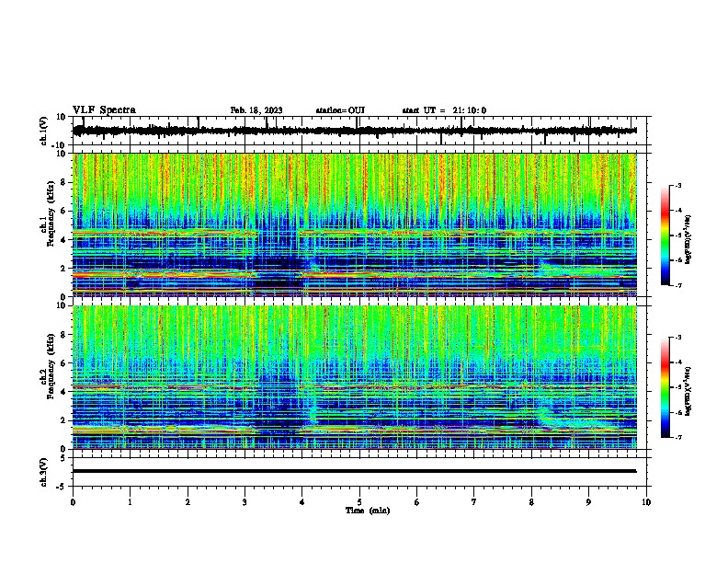Click inside the ch.1 frequency spectrogram
Image resolution: width=728 pixels, height=563 pixels.
[x=354, y=224]
